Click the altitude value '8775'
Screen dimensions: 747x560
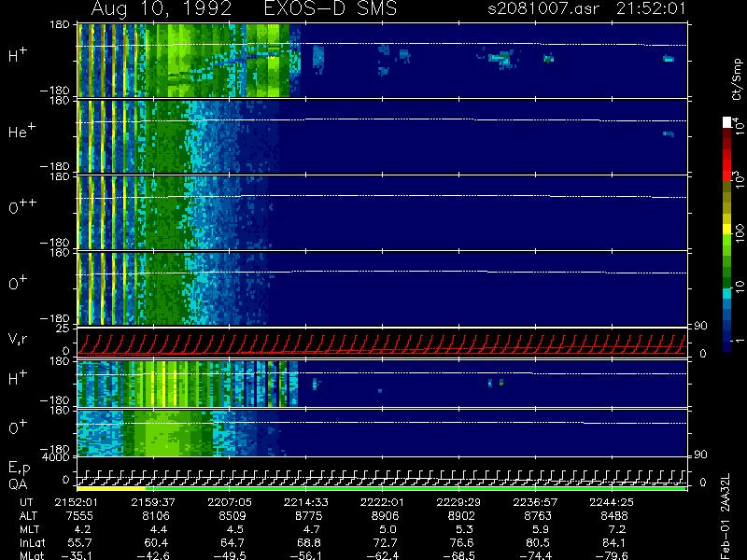(x=308, y=516)
